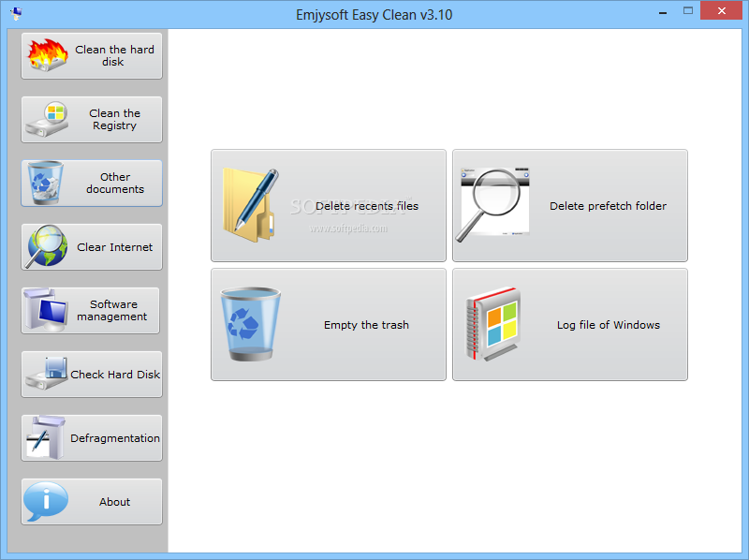This screenshot has width=749, height=560.
Task: Click the Windows notebook log file icon
Action: pyautogui.click(x=493, y=324)
